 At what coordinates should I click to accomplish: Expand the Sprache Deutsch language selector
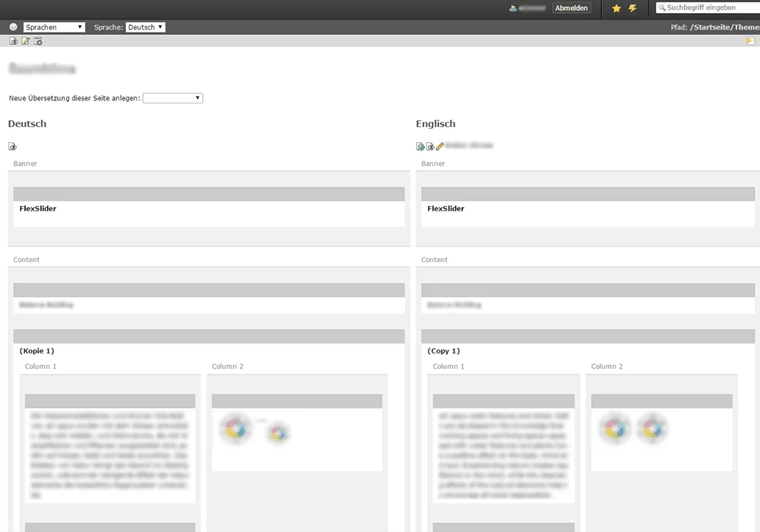pyautogui.click(x=144, y=27)
